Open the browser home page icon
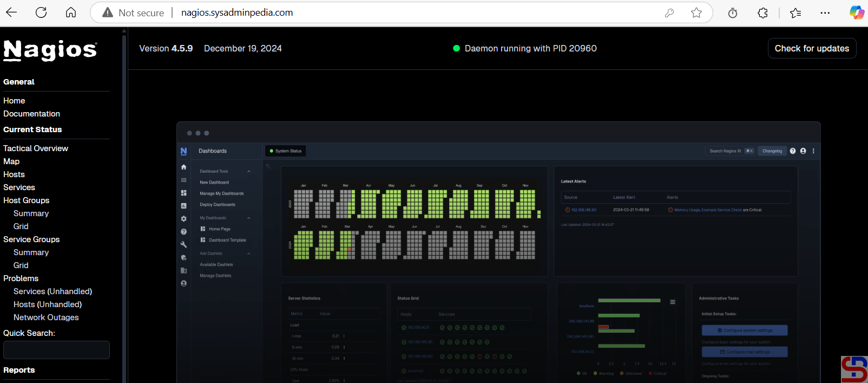This screenshot has width=868, height=383. pyautogui.click(x=71, y=12)
